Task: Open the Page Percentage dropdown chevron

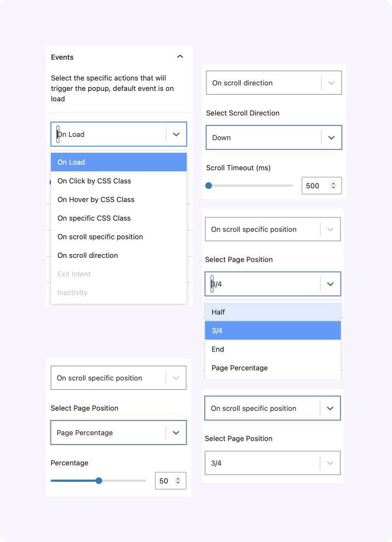Action: pos(176,433)
